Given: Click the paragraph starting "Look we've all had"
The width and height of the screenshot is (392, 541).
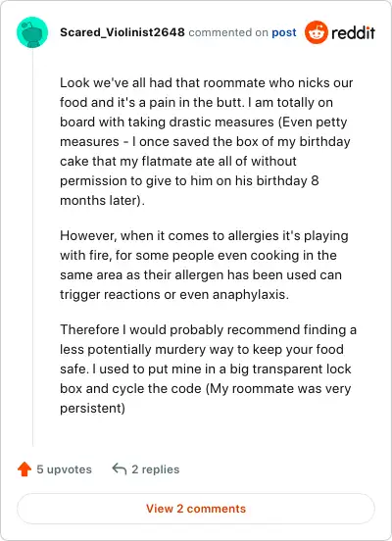Looking at the screenshot, I should pos(207,141).
